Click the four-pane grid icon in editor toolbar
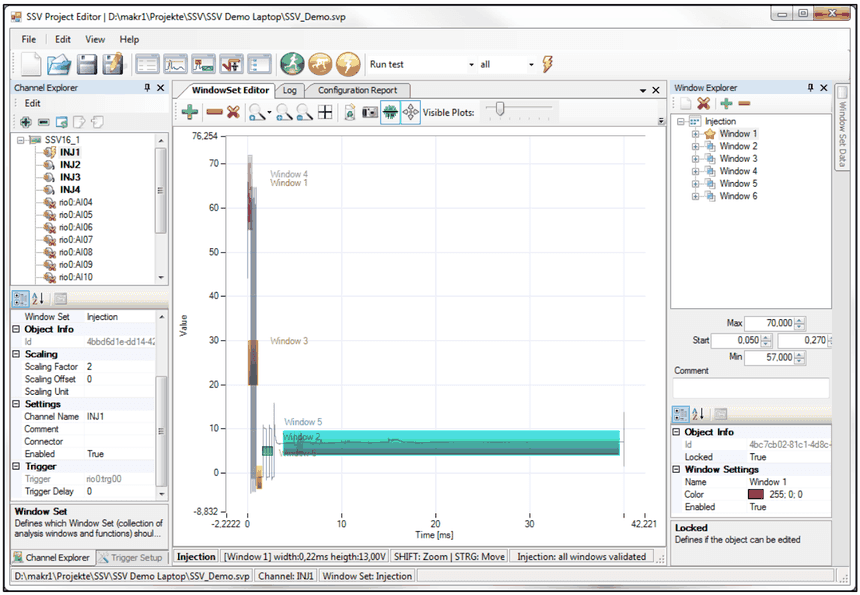The image size is (860, 595). tap(325, 112)
